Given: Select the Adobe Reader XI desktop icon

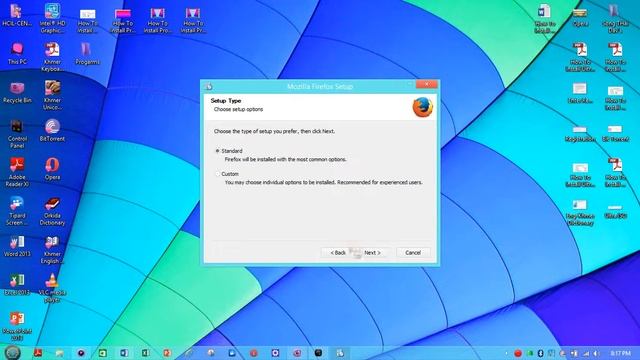Looking at the screenshot, I should point(17,172).
